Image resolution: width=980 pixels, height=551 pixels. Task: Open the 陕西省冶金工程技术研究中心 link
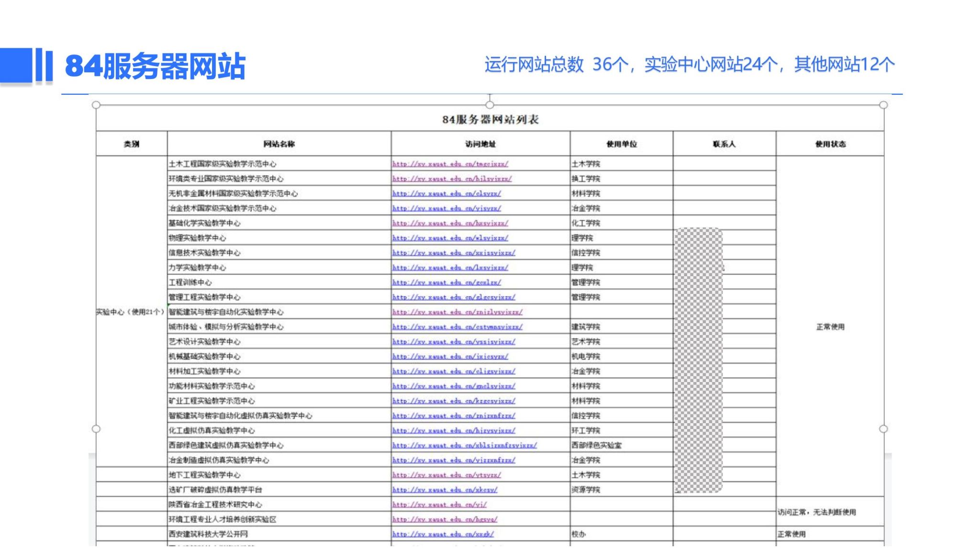point(439,505)
